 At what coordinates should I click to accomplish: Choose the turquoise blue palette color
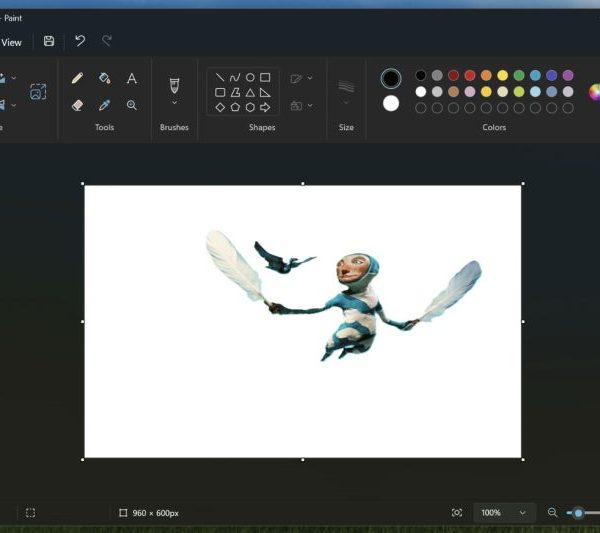point(535,75)
